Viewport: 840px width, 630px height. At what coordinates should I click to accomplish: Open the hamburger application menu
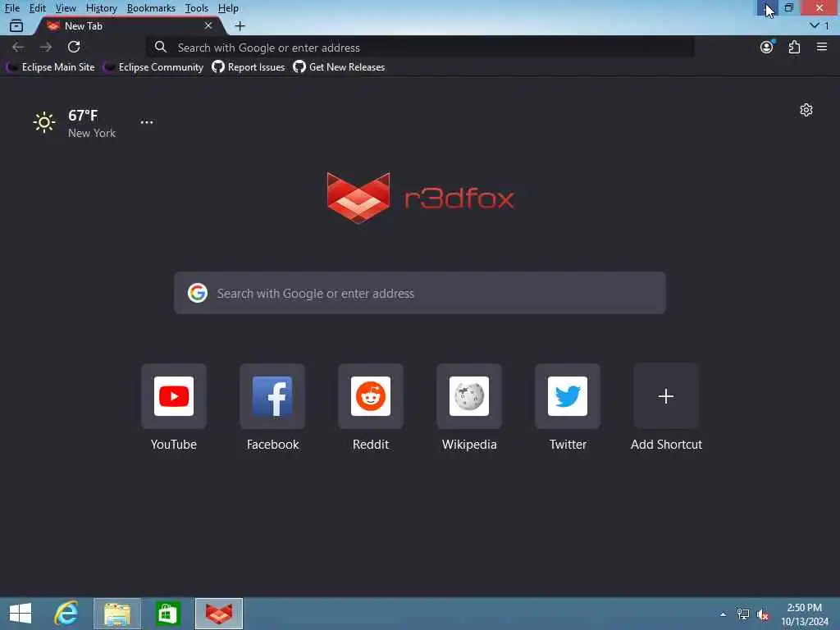(x=822, y=47)
